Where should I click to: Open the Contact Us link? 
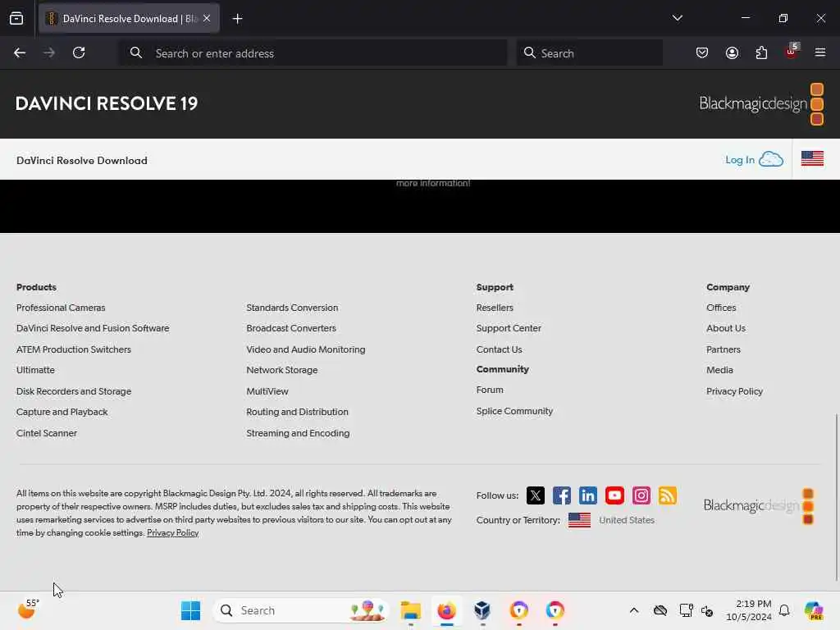click(x=499, y=349)
